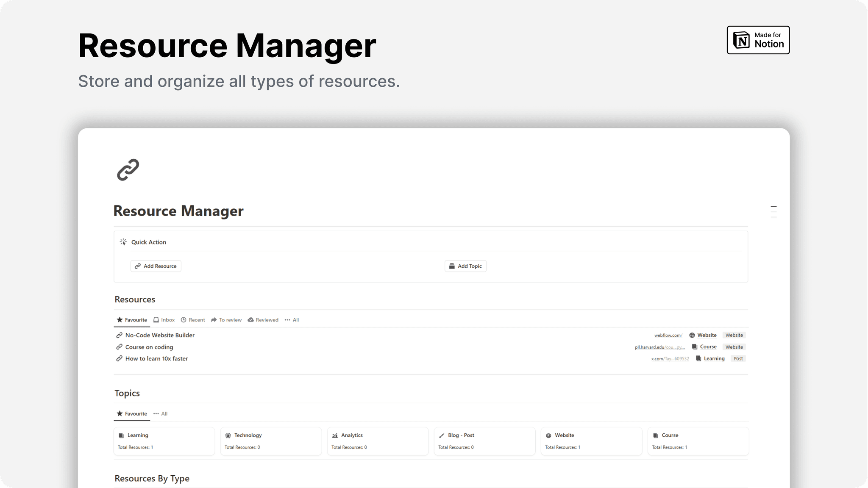Click the globe icon on the Website card

click(549, 435)
